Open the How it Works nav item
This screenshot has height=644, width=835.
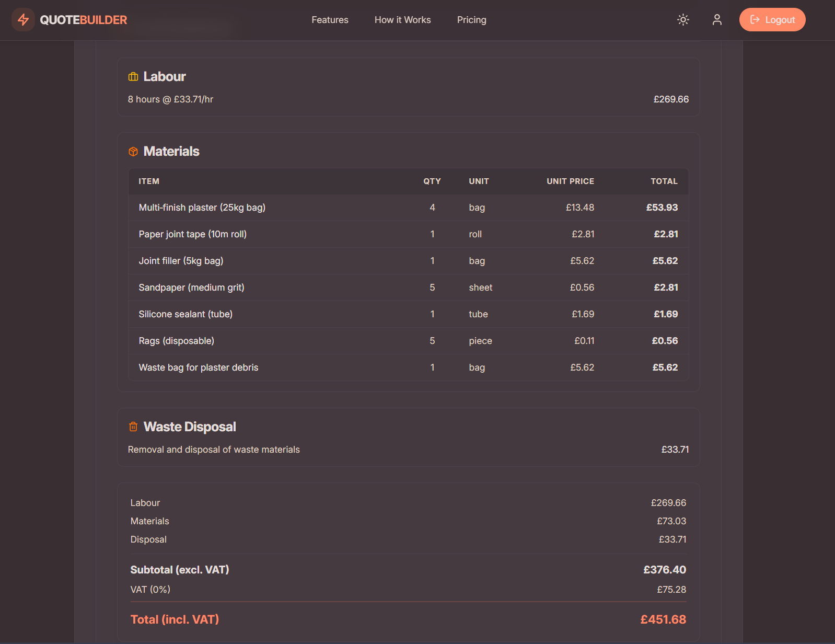pos(402,20)
